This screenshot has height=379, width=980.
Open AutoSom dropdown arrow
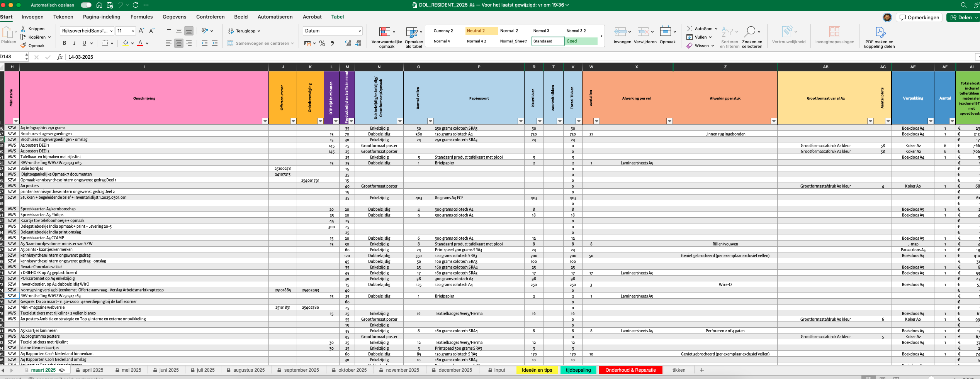click(716, 29)
